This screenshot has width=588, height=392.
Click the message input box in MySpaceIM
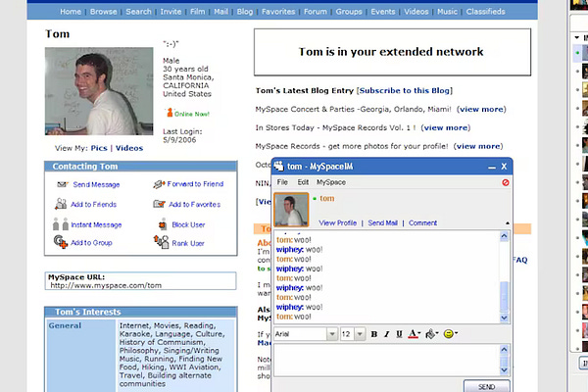(x=387, y=360)
